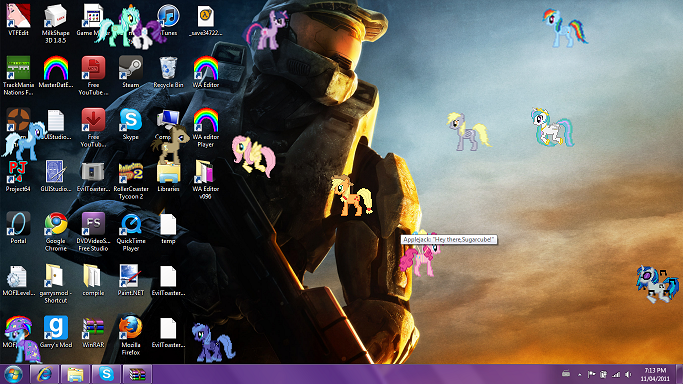Open the _save34722 file icon
Screen dimensions: 683x384
click(x=206, y=16)
